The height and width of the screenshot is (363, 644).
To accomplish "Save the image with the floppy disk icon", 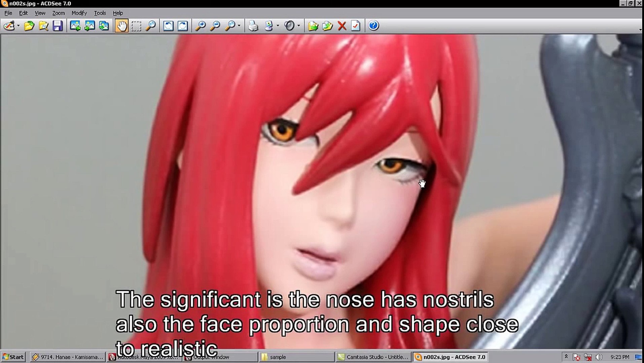I will point(58,26).
